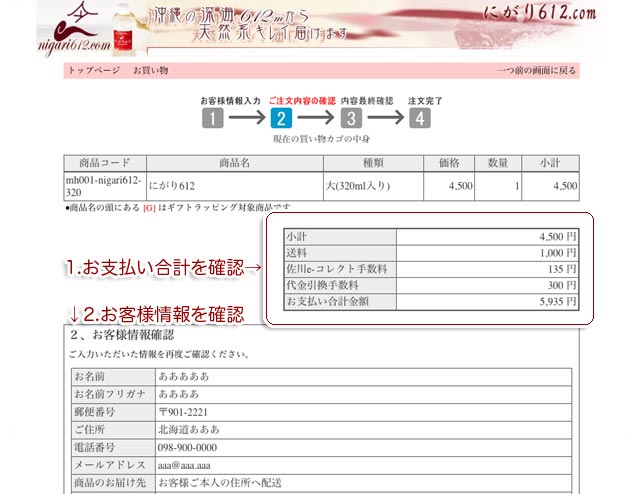Image resolution: width=638 pixels, height=494 pixels.
Task: Click the email address aaa@aaa.aaa field
Action: [x=185, y=466]
